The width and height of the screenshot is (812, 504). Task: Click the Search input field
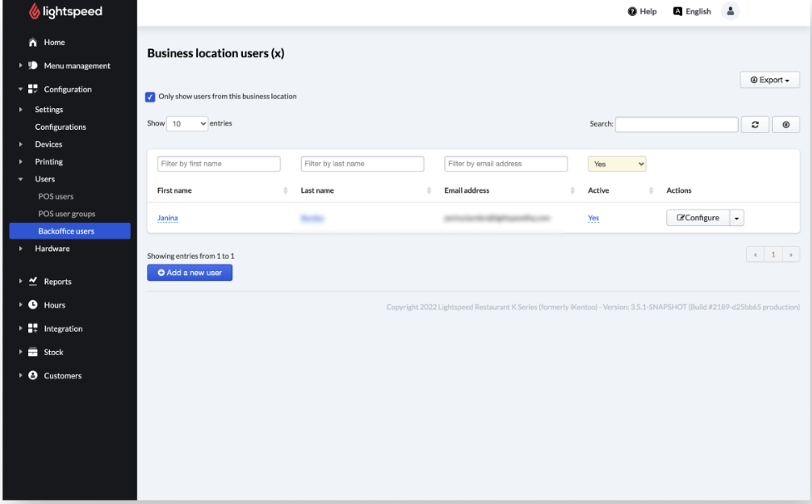[x=676, y=125]
